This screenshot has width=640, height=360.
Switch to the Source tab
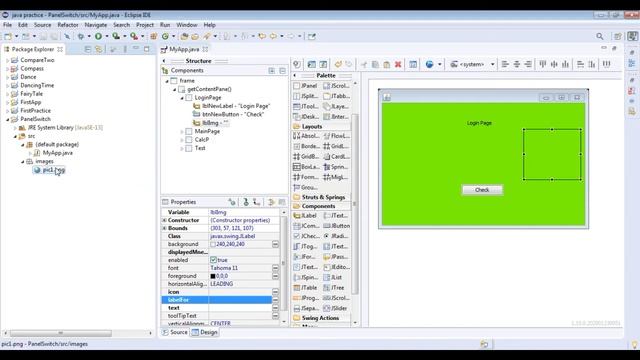[x=175, y=332]
